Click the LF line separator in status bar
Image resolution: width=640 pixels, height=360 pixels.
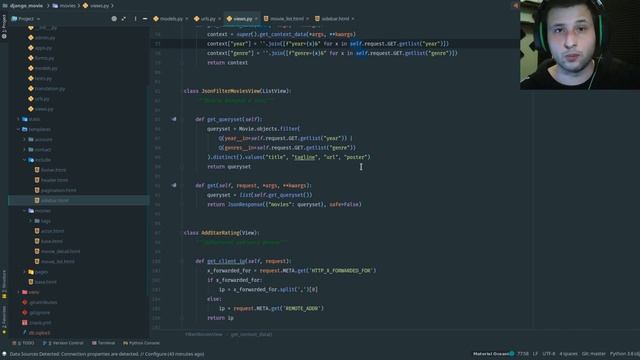[535, 354]
